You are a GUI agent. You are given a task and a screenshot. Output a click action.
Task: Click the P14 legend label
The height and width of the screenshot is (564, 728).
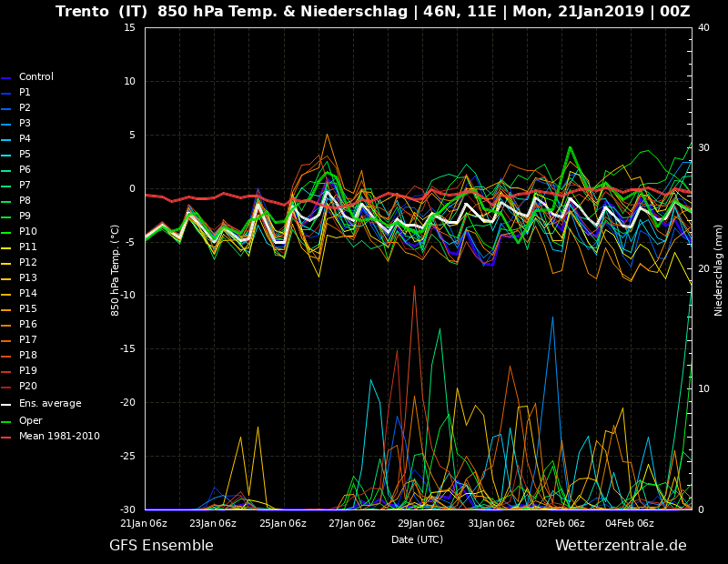pos(28,294)
